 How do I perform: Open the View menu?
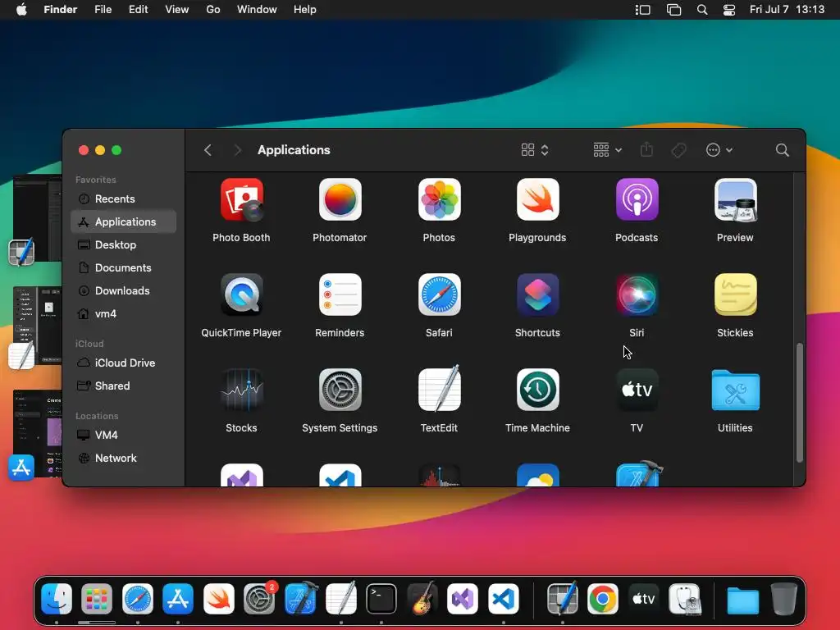tap(177, 10)
